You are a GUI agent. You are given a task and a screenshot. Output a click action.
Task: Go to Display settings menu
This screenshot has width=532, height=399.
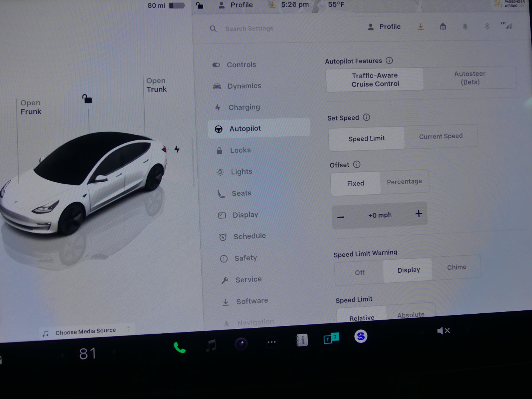(245, 215)
